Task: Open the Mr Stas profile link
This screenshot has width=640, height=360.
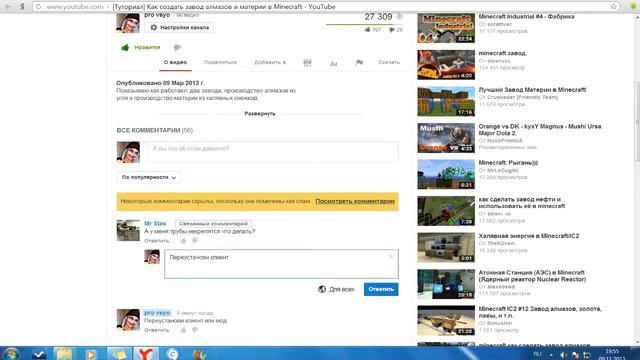Action: click(x=155, y=223)
